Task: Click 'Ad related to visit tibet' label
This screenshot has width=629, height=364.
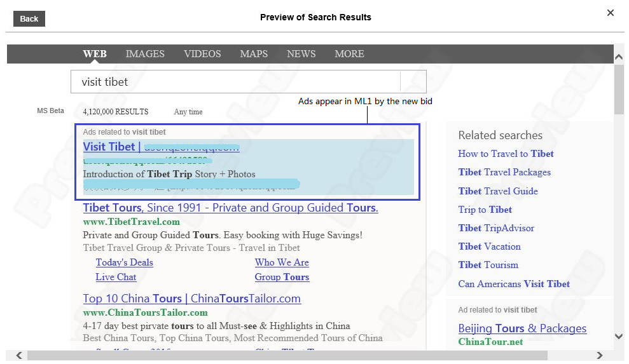Action: point(497,310)
